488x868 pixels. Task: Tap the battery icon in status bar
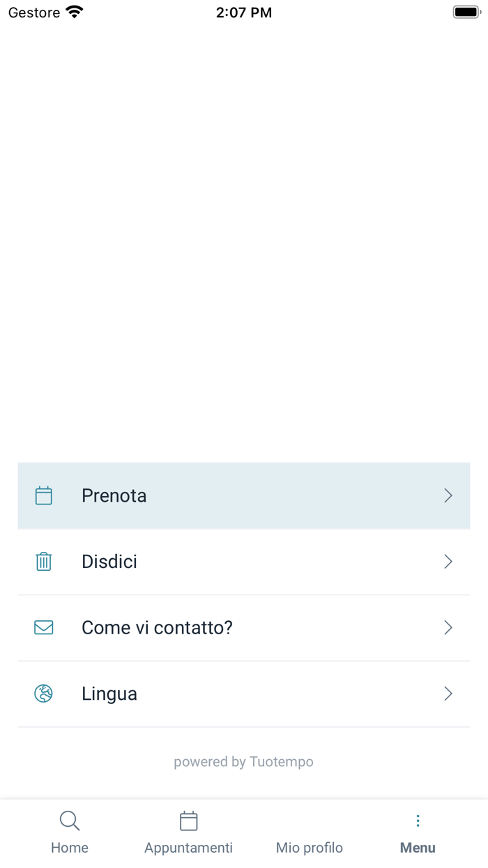click(x=466, y=12)
